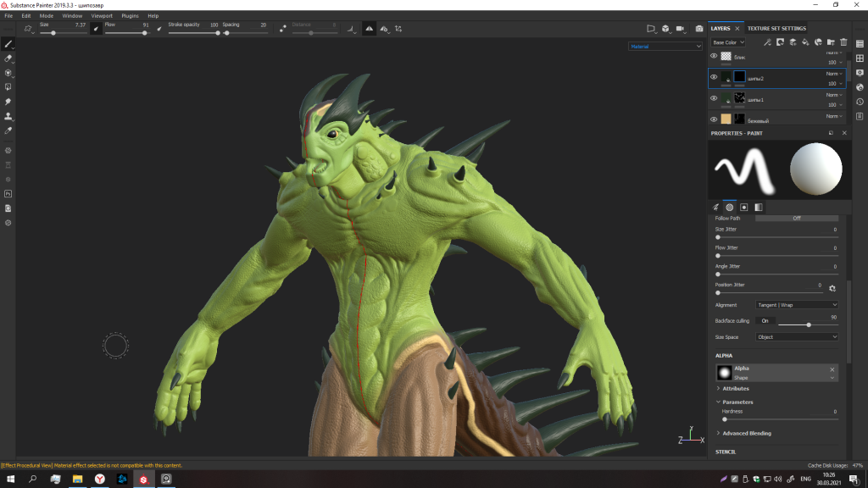The width and height of the screenshot is (868, 488).
Task: Add a smart material layer
Action: [818, 42]
